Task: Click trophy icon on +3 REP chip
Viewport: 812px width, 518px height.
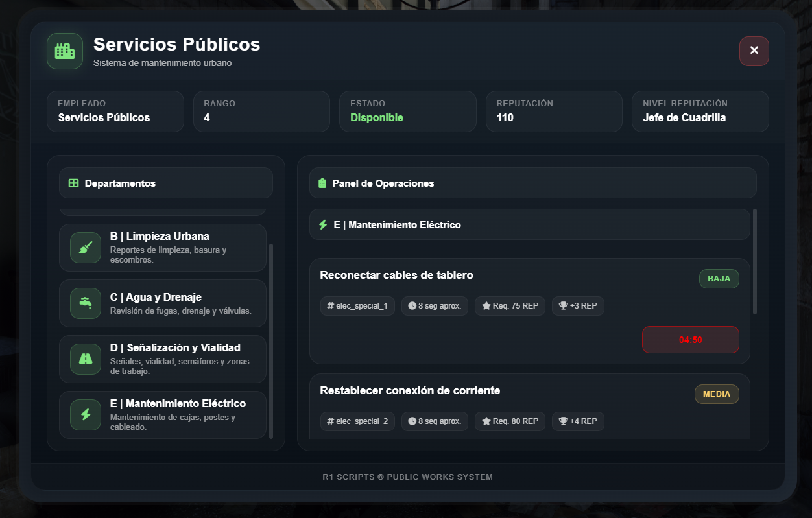Action: pos(564,306)
